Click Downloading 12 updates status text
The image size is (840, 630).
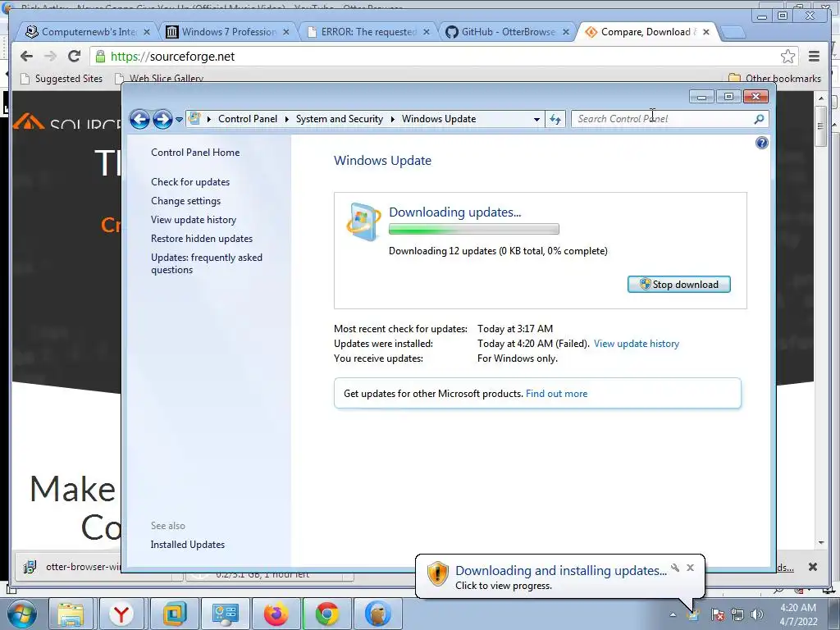[x=498, y=251]
